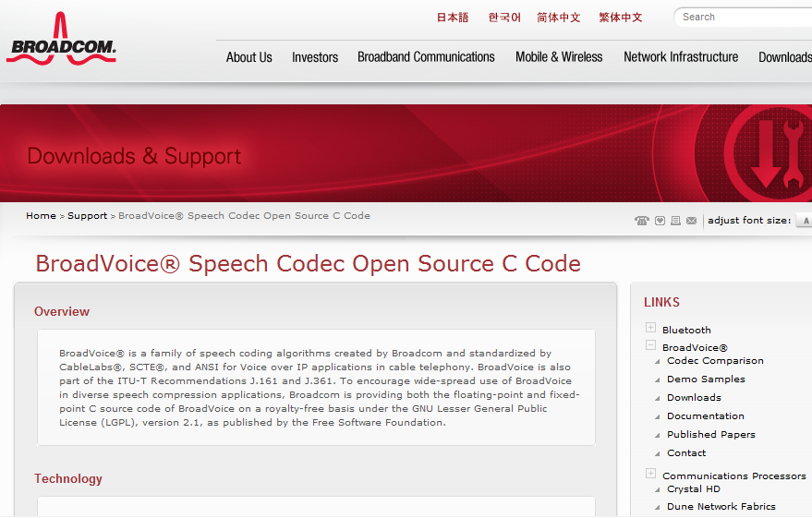Click the adjust font size A button
This screenshot has height=518, width=812.
[805, 221]
